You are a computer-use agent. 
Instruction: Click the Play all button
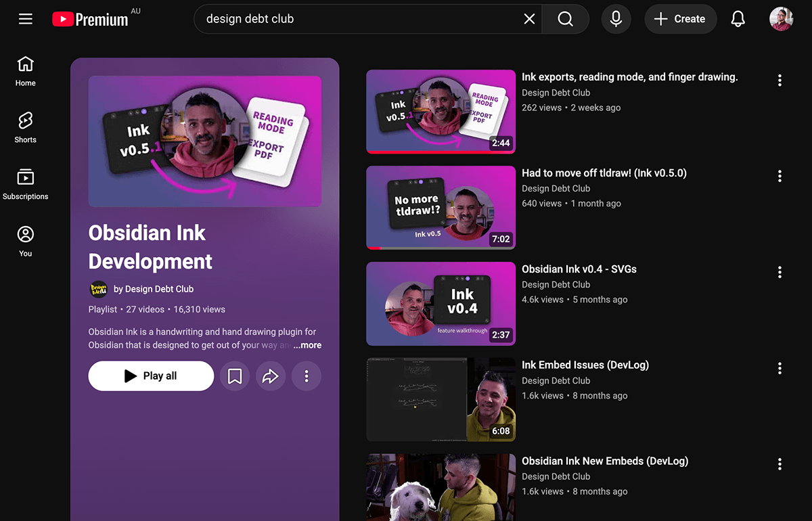click(151, 376)
